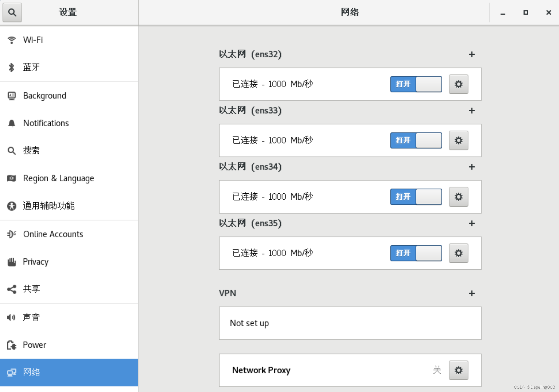The height and width of the screenshot is (392, 559).
Task: Open Region & Language settings
Action: 58,178
